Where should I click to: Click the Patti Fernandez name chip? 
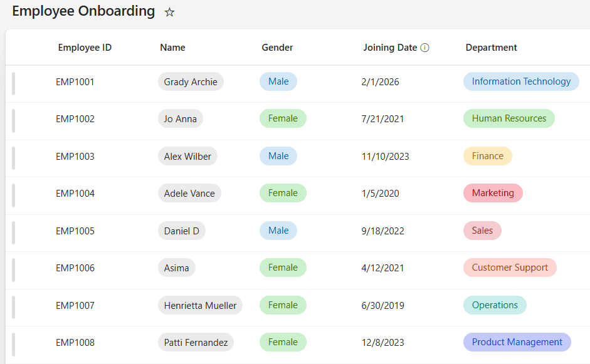click(x=196, y=342)
